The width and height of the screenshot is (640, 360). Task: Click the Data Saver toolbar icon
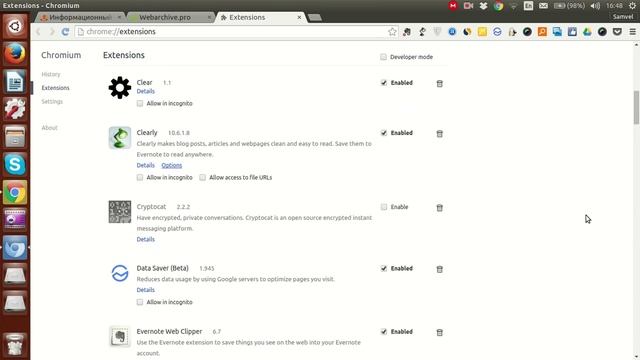coord(497,31)
